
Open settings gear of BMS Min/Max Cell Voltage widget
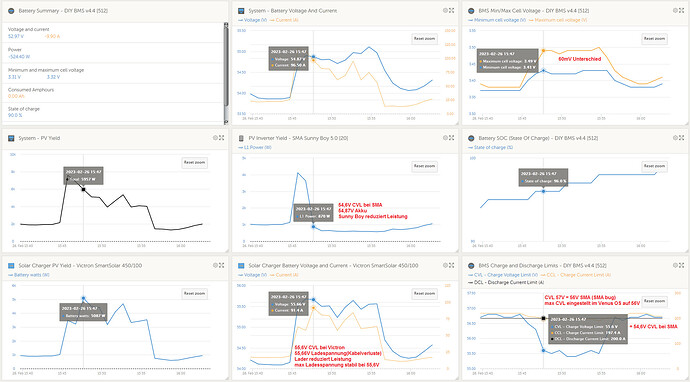(x=675, y=10)
